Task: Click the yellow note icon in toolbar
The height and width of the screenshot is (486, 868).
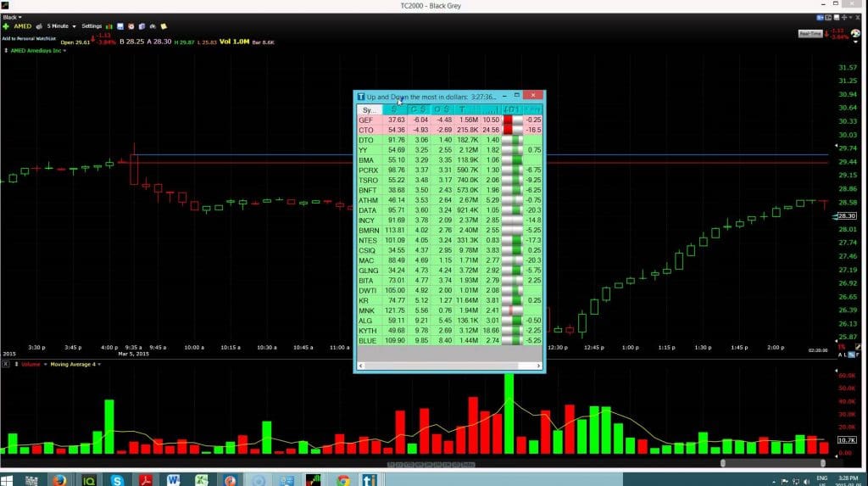Action: [164, 26]
